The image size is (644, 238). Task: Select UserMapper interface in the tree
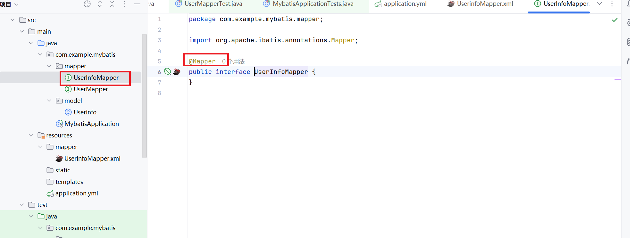pos(91,89)
